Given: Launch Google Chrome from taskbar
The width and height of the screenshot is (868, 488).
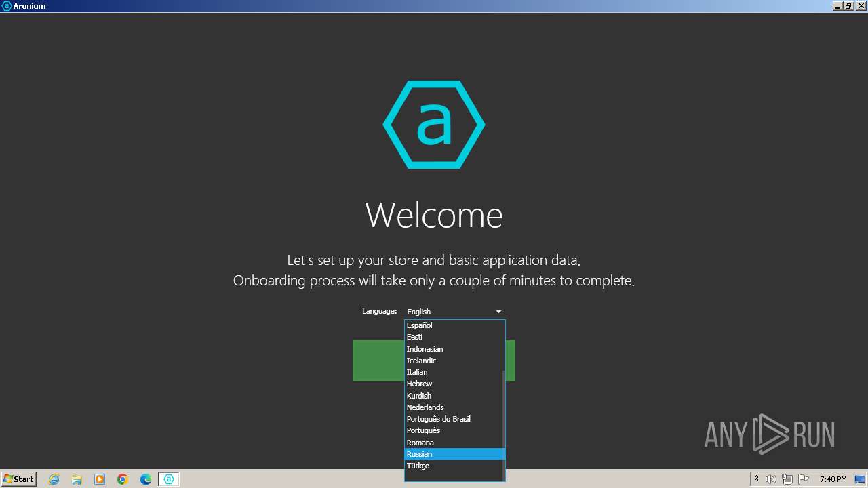Looking at the screenshot, I should click(123, 479).
